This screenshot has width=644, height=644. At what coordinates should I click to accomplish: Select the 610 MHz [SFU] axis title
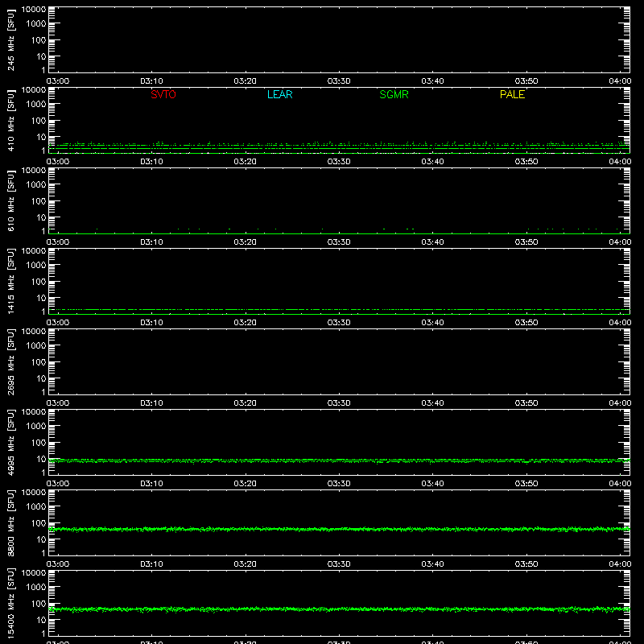pos(10,200)
